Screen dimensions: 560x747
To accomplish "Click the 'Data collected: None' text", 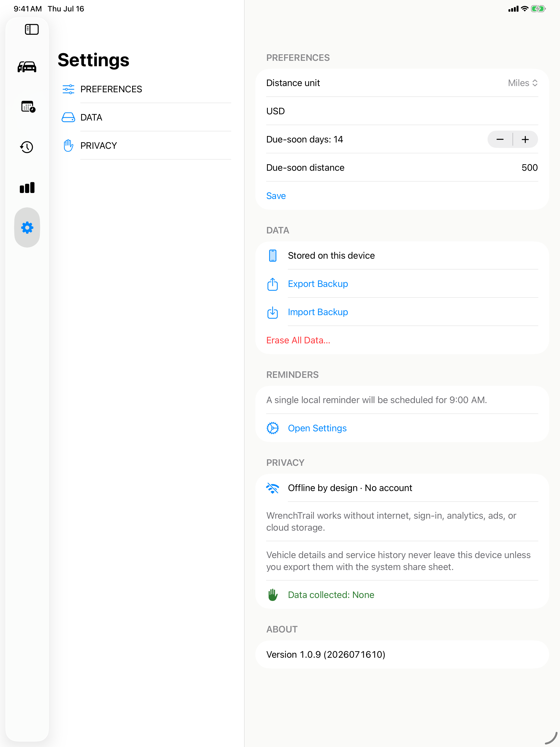I will point(331,595).
